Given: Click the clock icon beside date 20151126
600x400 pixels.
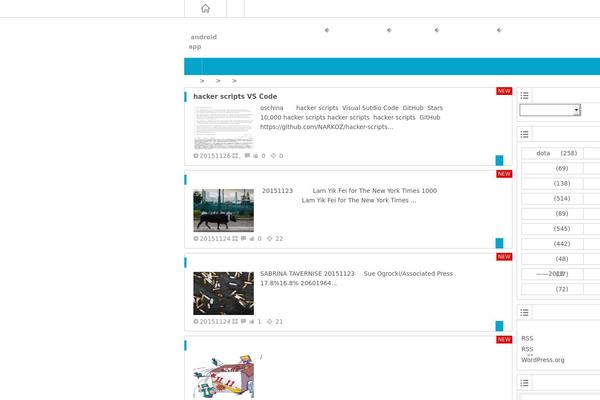Looking at the screenshot, I should tap(196, 156).
